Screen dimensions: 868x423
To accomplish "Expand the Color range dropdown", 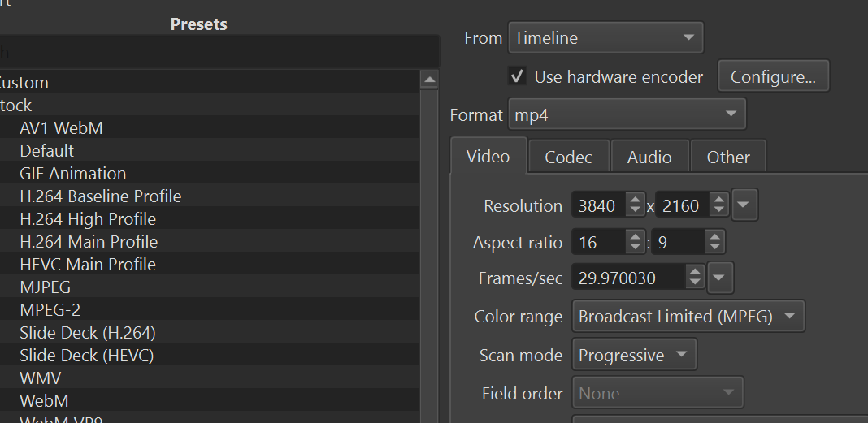I will coord(688,317).
